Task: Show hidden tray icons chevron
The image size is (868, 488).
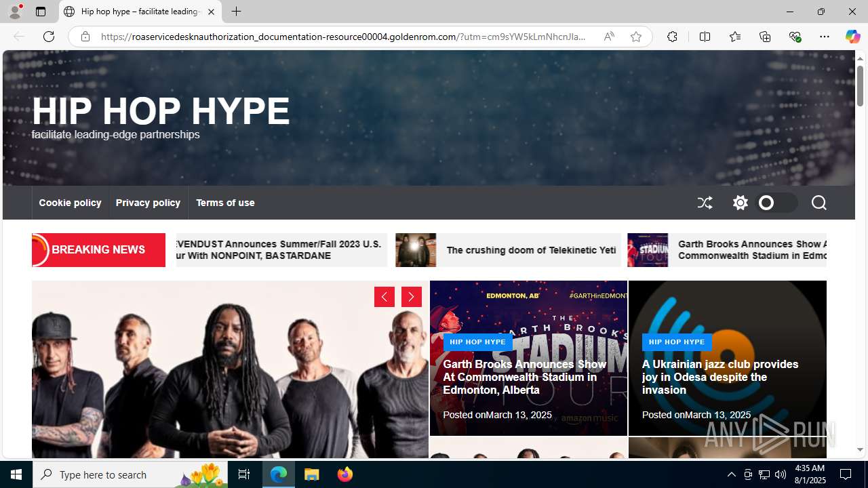Action: [x=731, y=474]
